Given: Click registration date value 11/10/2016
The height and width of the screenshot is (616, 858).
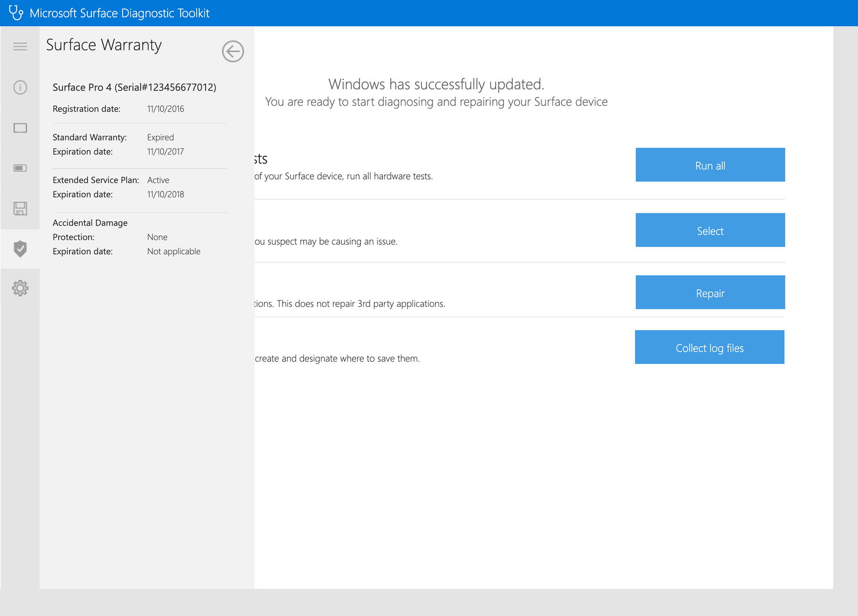Looking at the screenshot, I should tap(165, 109).
